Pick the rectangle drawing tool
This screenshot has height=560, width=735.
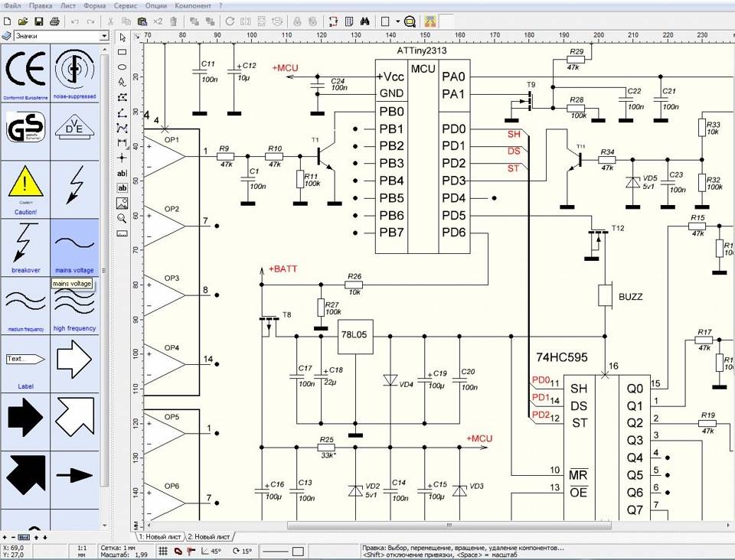tap(122, 52)
